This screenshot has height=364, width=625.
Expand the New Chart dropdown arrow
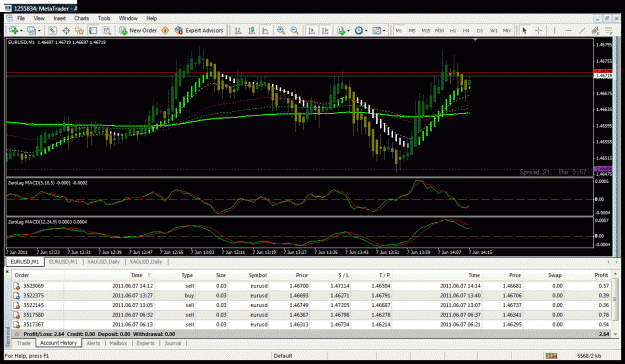(x=21, y=31)
